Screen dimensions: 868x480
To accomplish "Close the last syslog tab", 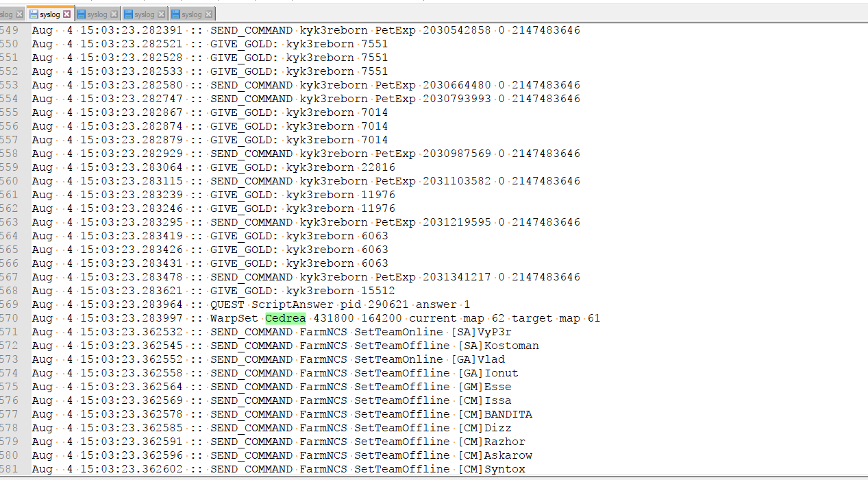I will coord(208,14).
